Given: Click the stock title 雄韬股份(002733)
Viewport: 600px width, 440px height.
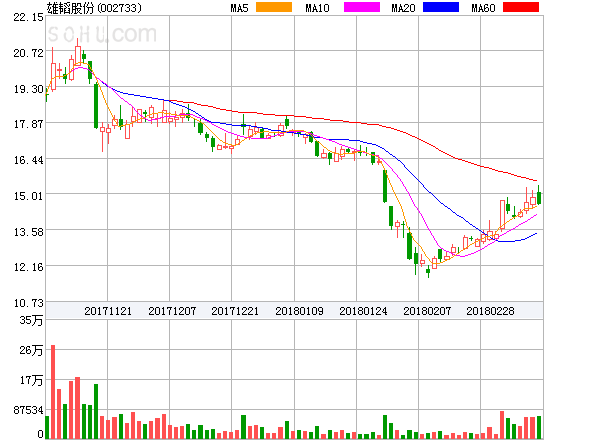Looking at the screenshot, I should pos(94,8).
